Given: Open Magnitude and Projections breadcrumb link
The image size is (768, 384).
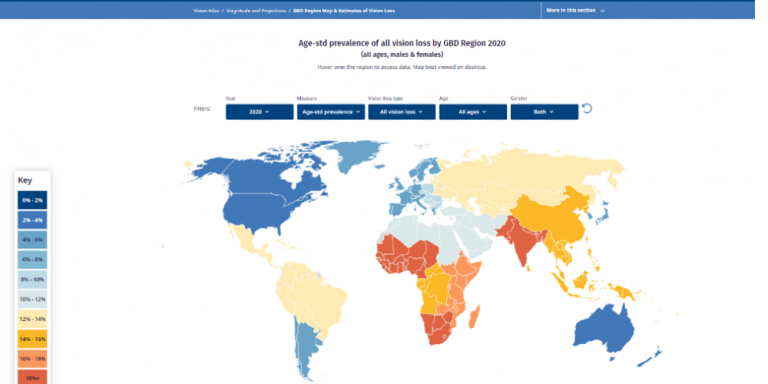Looking at the screenshot, I should 255,10.
